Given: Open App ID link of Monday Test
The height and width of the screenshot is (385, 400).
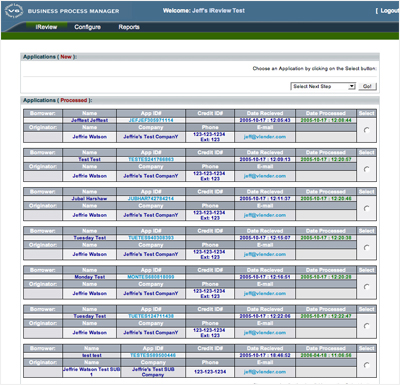Looking at the screenshot, I should click(x=151, y=277).
